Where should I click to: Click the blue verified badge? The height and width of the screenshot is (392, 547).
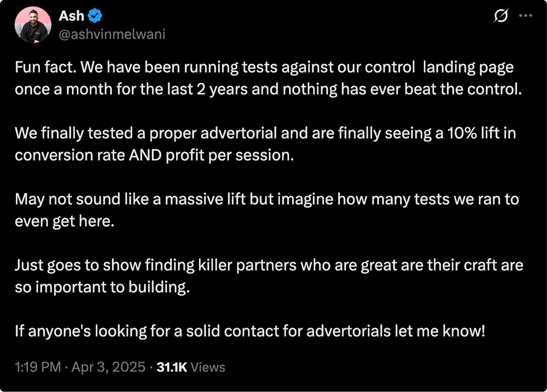point(95,16)
